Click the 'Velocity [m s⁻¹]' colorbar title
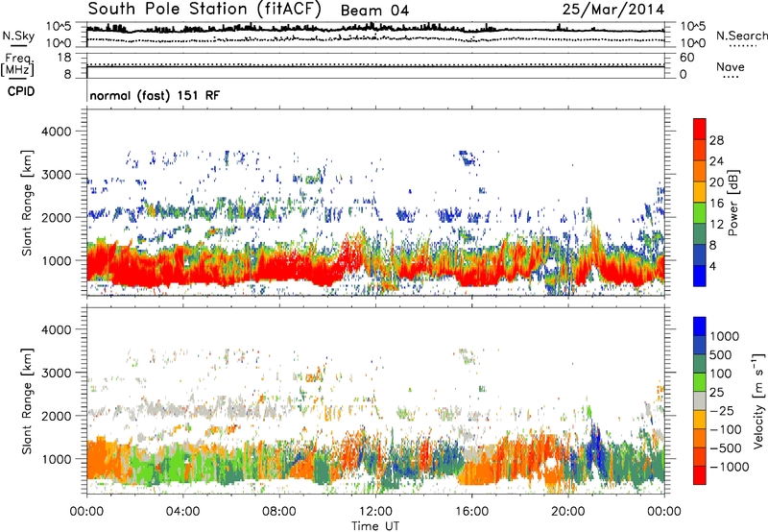The image size is (768, 532). [x=759, y=400]
